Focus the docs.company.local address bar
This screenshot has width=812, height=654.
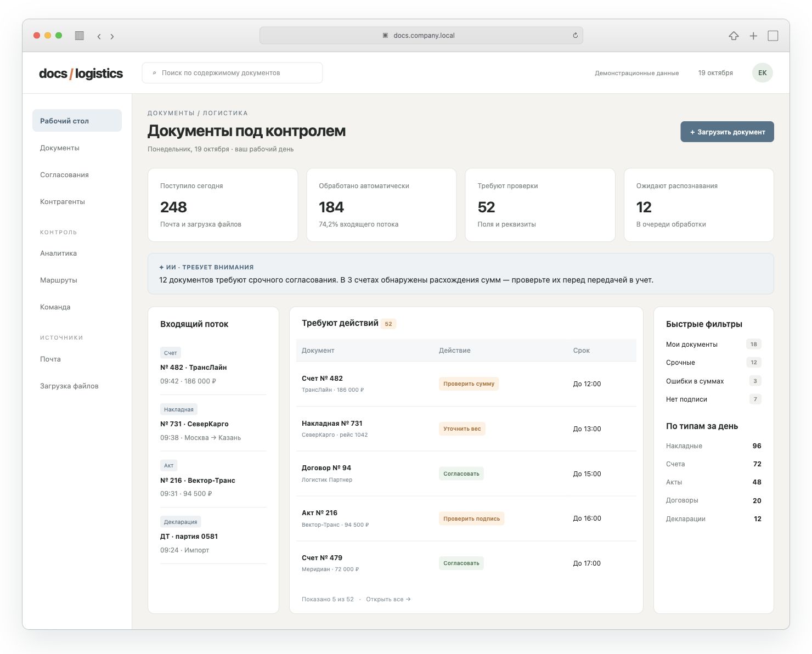[421, 36]
